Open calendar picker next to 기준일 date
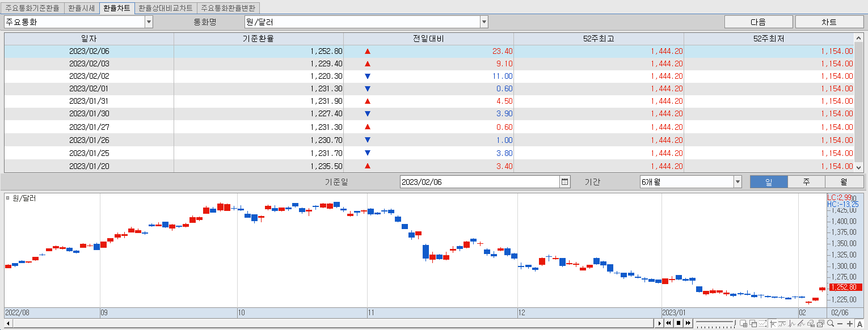868x330 pixels. [565, 181]
